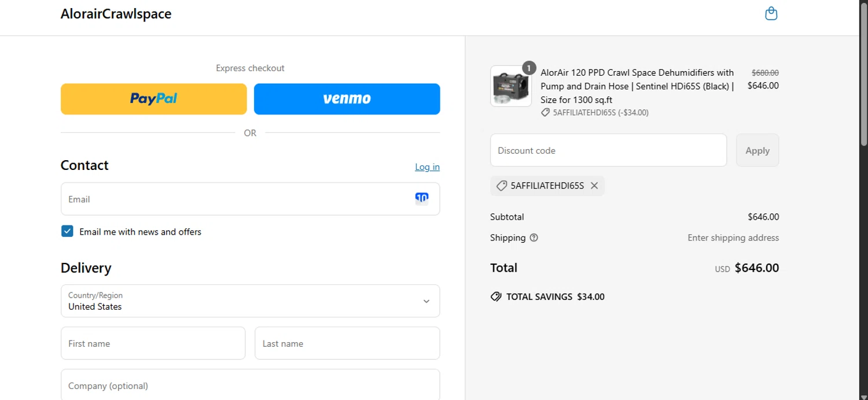
Task: Click the Express checkout label
Action: (250, 68)
